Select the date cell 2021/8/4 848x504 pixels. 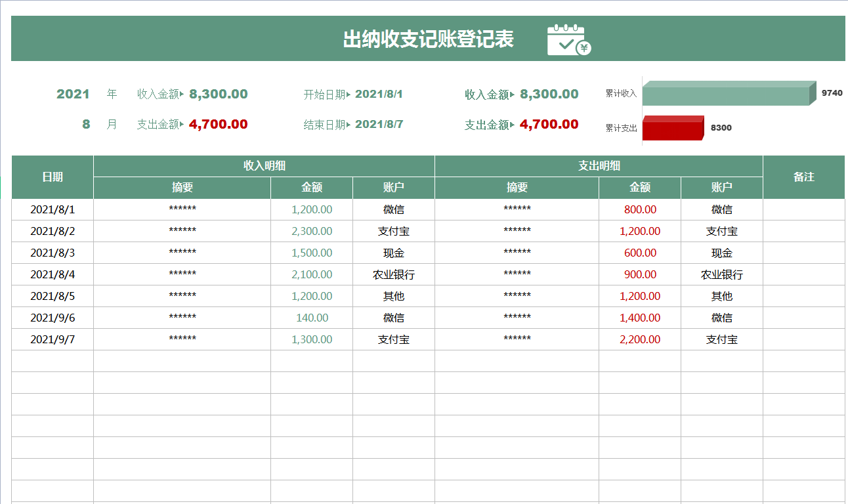click(x=53, y=274)
